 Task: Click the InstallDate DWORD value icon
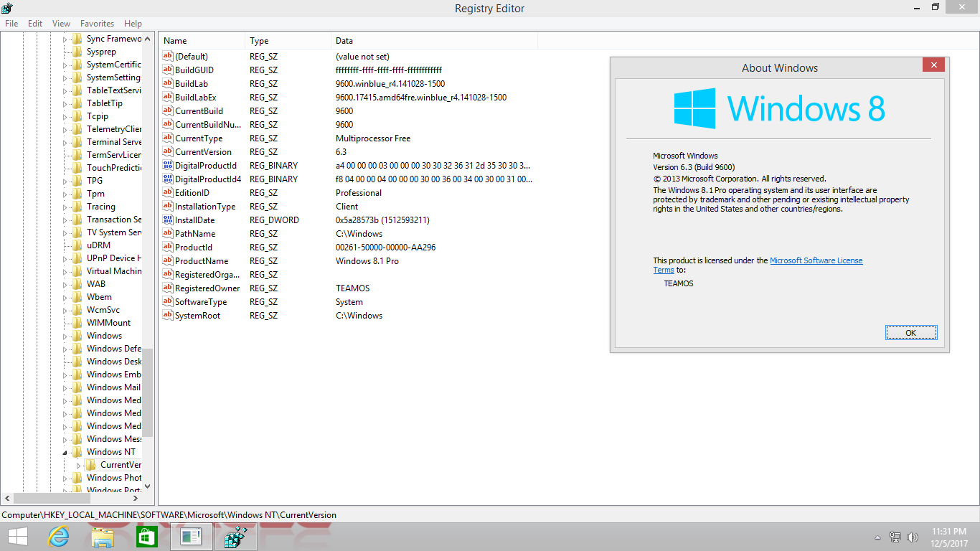point(168,220)
